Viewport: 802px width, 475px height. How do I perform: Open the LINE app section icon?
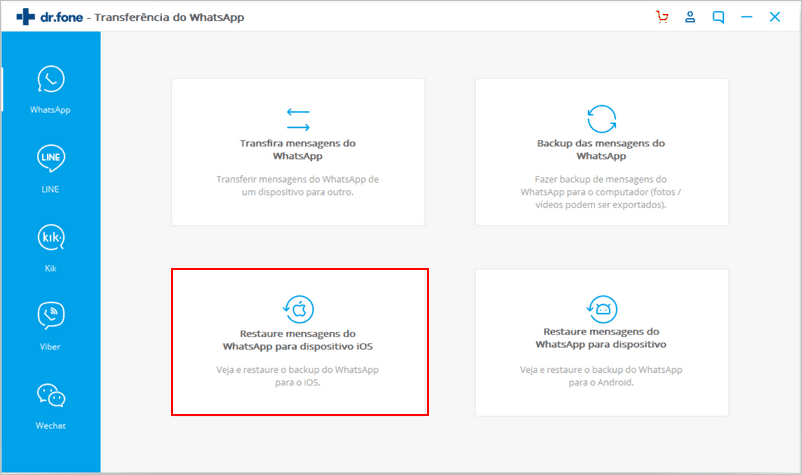pos(50,158)
